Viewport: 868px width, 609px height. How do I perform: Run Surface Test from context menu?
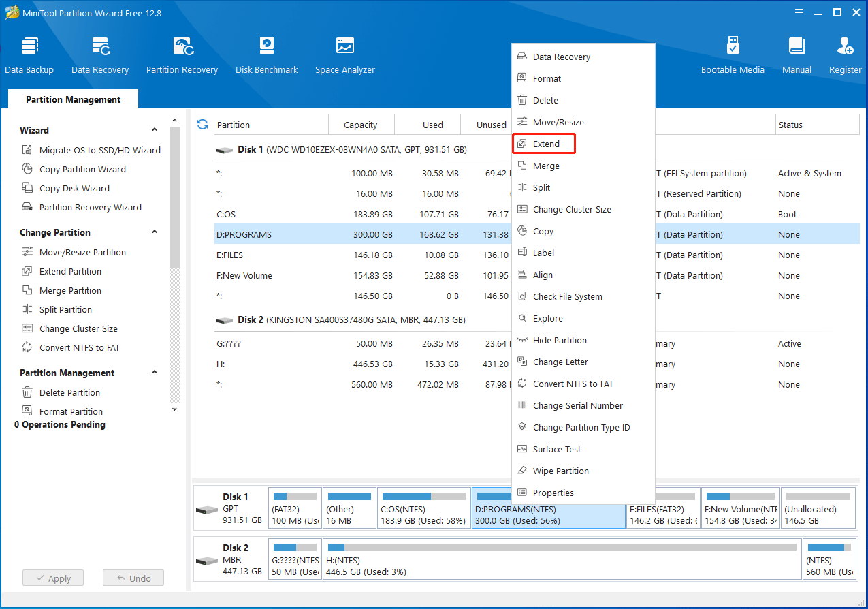click(583, 449)
